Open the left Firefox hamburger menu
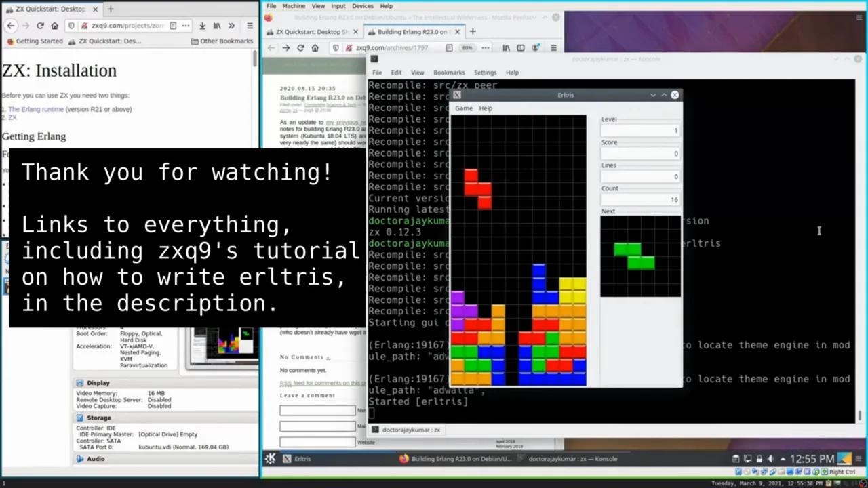 [250, 26]
